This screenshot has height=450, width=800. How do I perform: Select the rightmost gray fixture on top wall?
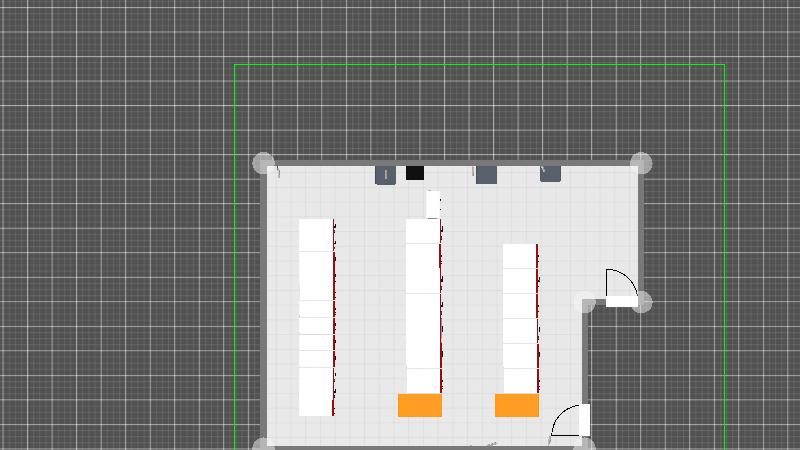pos(550,173)
